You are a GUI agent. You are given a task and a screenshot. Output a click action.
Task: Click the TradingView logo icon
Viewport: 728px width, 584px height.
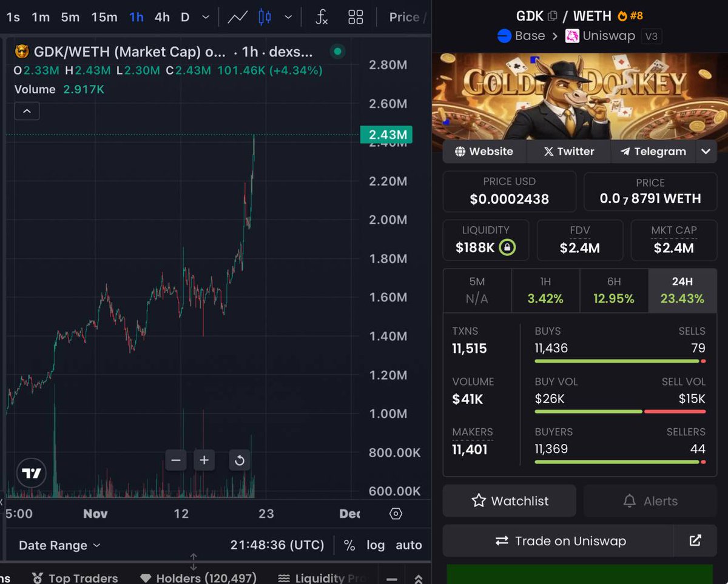(x=32, y=473)
